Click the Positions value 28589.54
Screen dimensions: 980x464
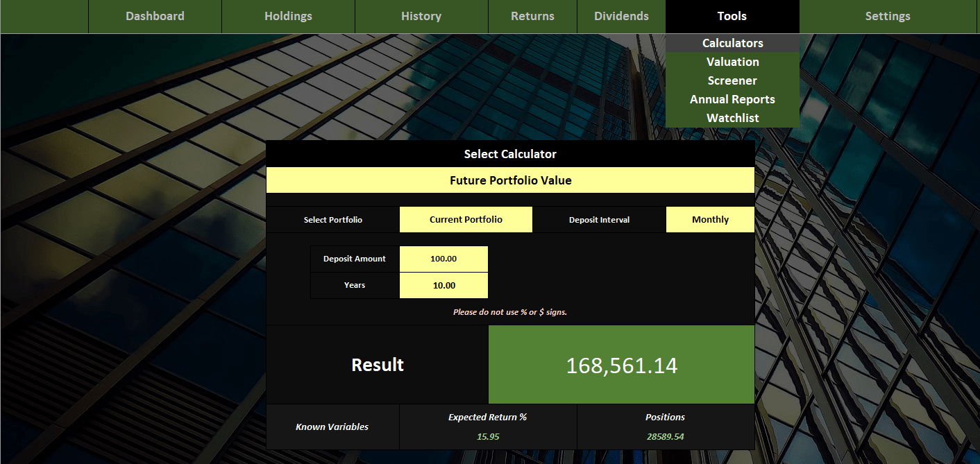point(666,436)
